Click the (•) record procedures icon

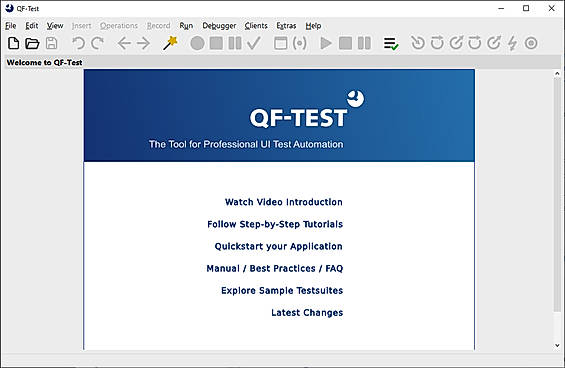point(300,43)
